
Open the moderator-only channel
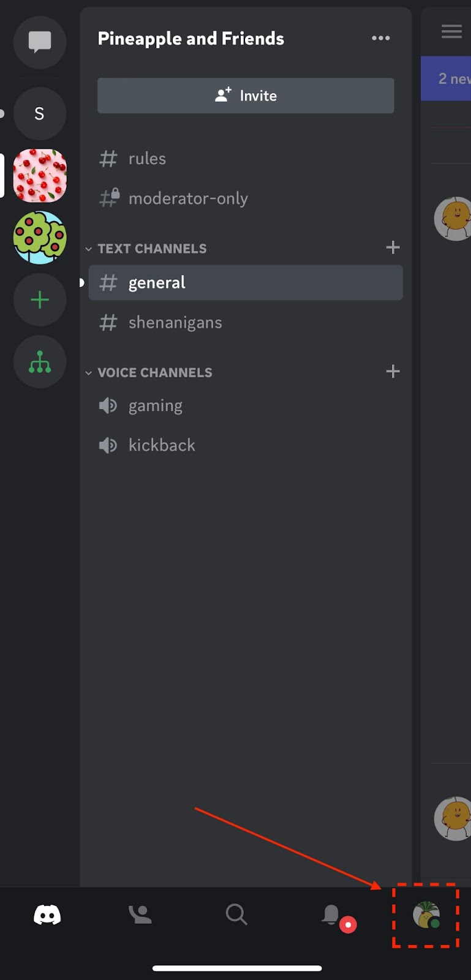coord(188,198)
